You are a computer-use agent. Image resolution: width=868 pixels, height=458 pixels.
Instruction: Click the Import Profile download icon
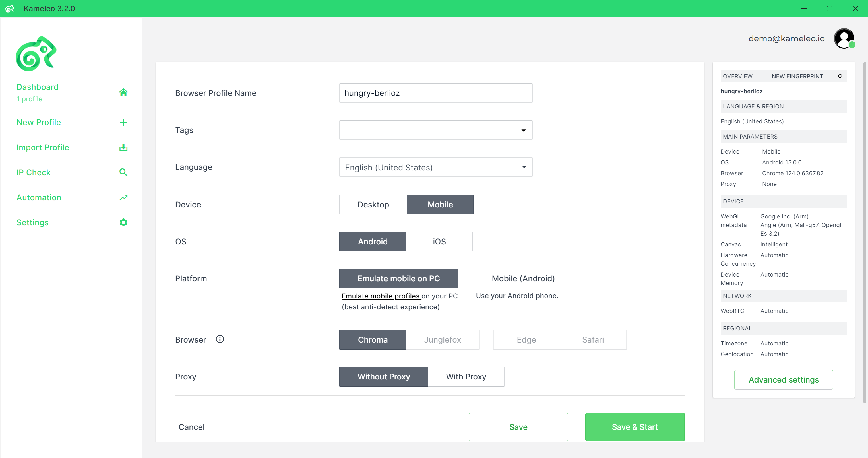123,147
